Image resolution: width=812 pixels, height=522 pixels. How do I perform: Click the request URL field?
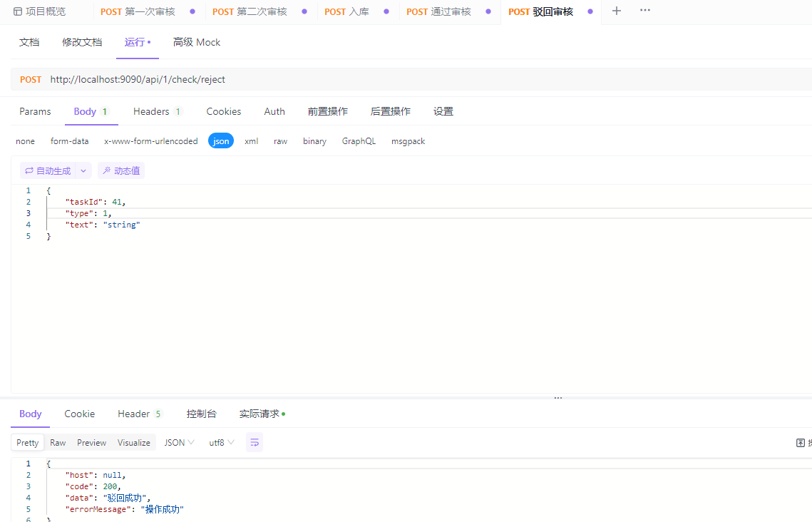(214, 79)
